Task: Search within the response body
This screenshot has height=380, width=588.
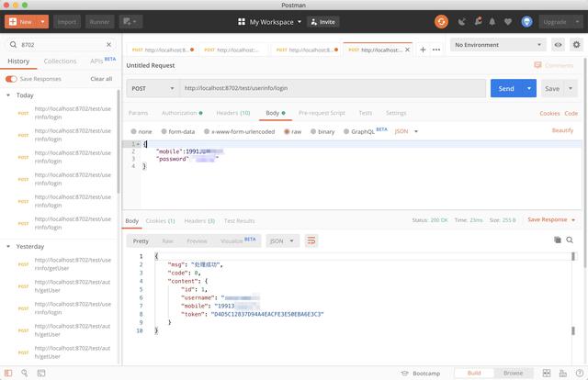Action: tap(570, 240)
